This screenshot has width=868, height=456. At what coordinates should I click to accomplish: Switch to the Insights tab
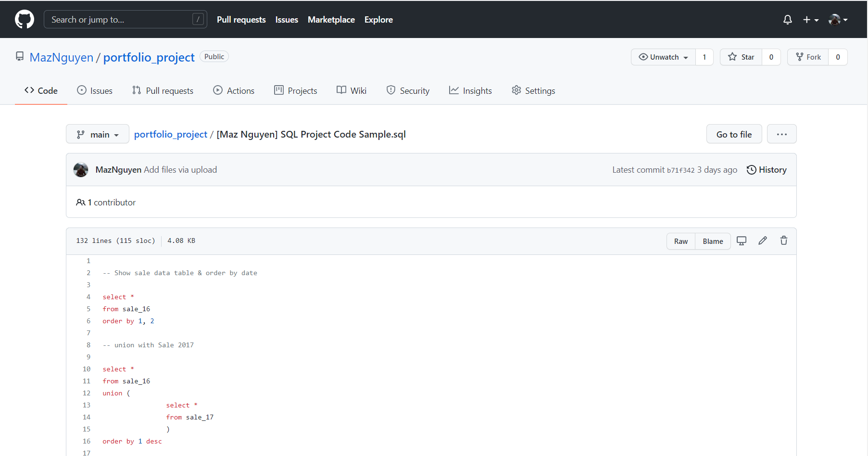(470, 90)
